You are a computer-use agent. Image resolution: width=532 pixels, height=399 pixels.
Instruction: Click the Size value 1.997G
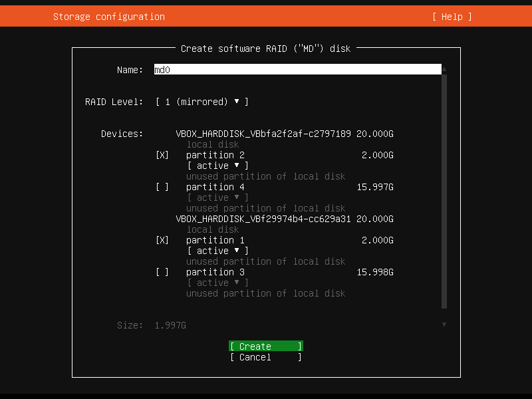click(x=170, y=325)
